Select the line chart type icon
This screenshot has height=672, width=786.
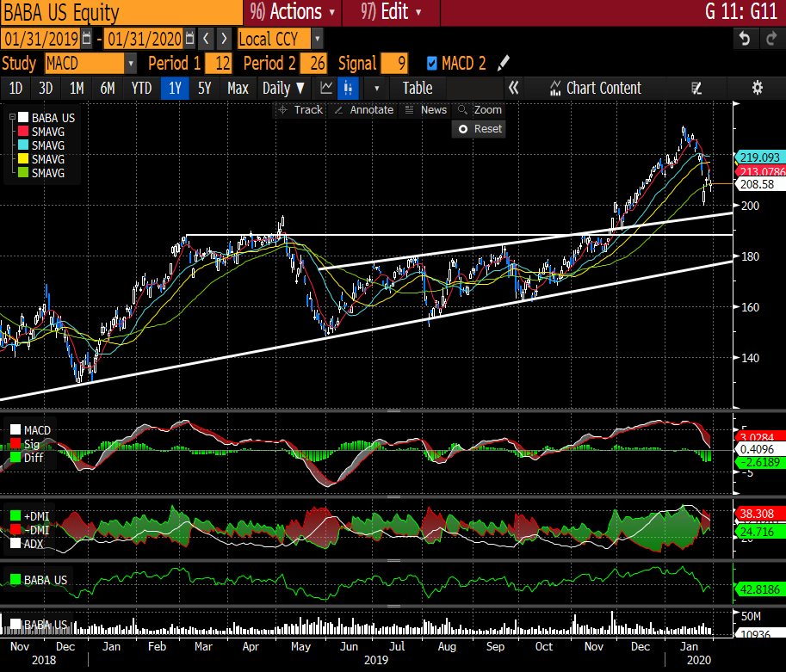[327, 88]
